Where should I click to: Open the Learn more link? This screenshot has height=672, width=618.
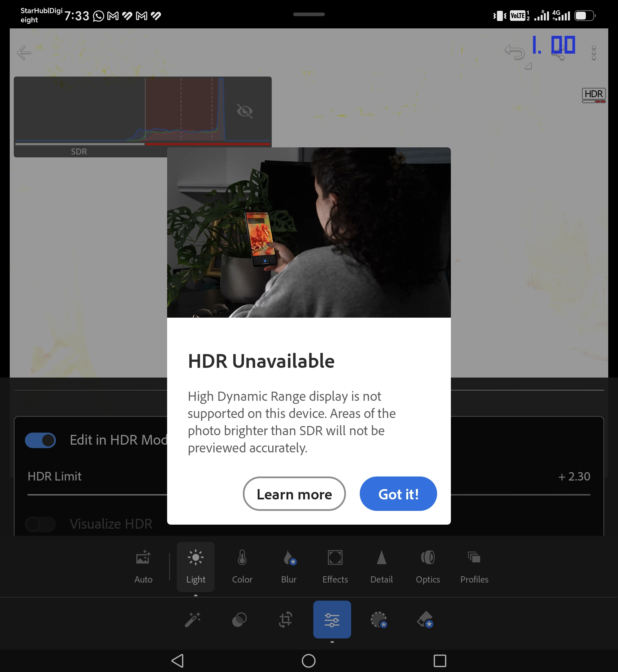pyautogui.click(x=294, y=494)
